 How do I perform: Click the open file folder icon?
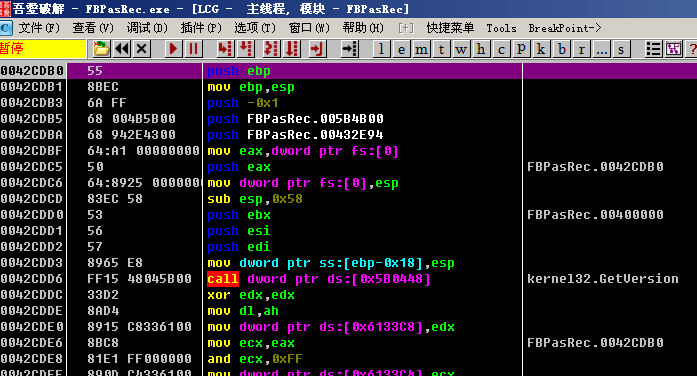tap(101, 48)
